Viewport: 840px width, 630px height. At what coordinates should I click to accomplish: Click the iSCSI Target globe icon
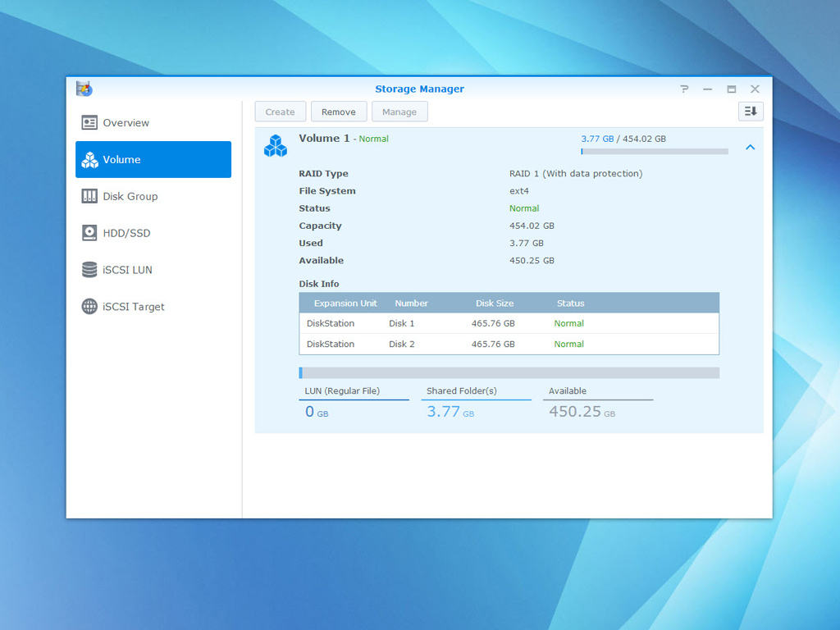click(89, 307)
